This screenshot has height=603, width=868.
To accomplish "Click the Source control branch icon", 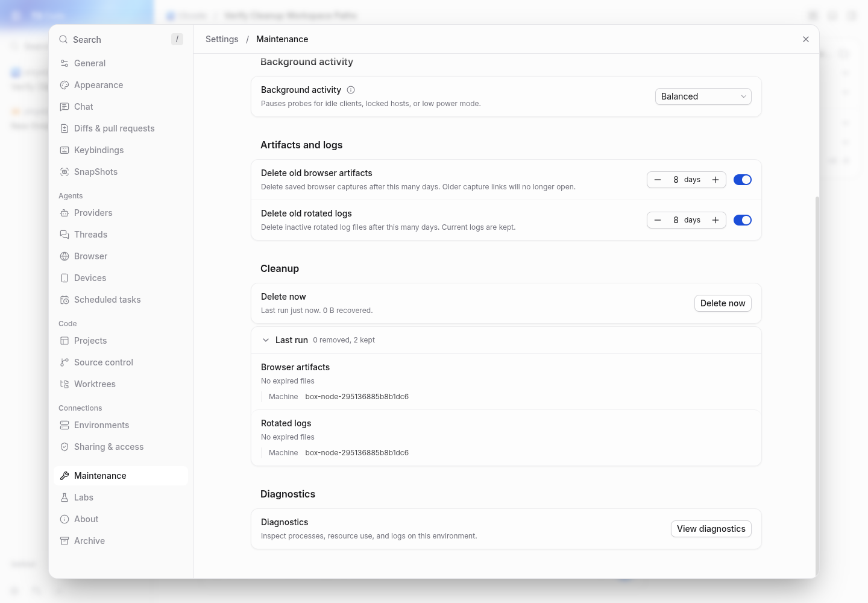I will (64, 362).
